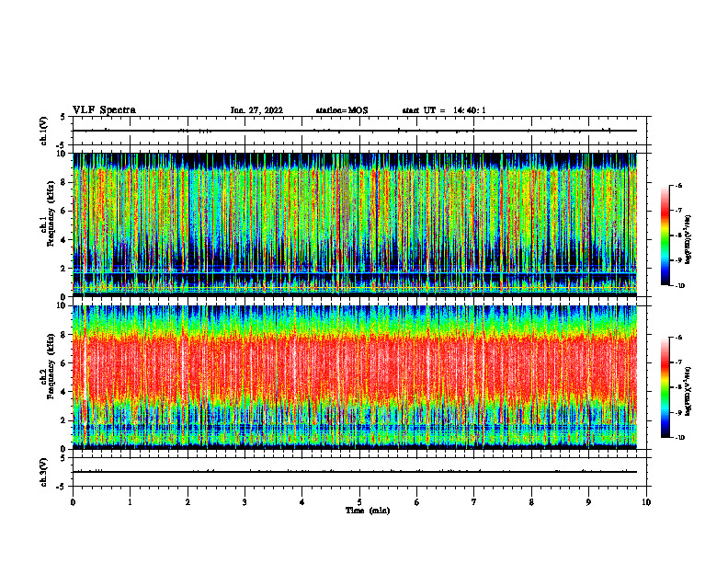Viewport: 728px width, 563px height.
Task: Click time axis tick label "3"
Action: tap(245, 502)
